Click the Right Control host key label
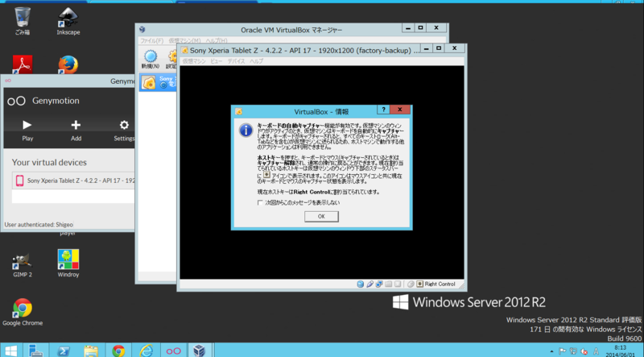Viewport: 644px width, 357px height. (440, 284)
